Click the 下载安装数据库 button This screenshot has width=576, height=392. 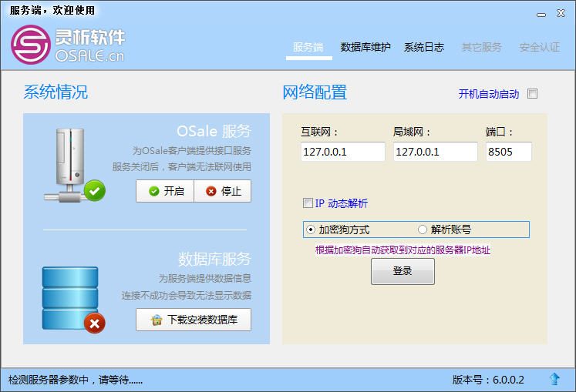point(194,320)
